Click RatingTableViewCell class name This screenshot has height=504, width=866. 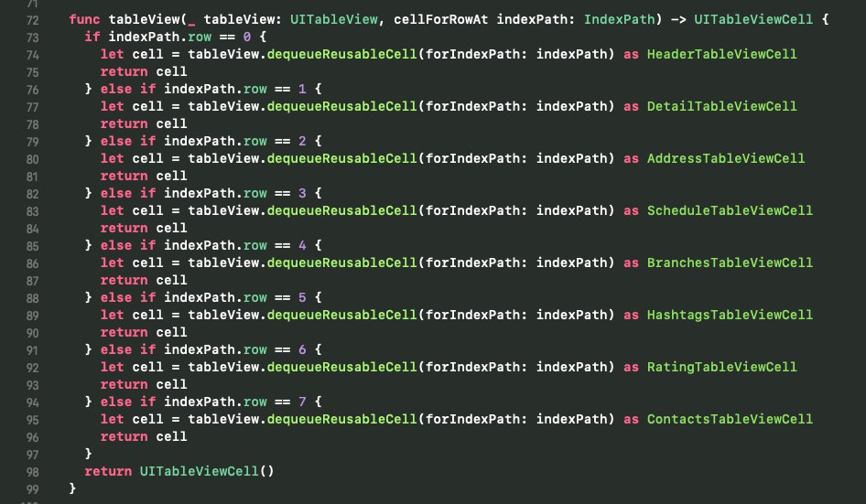point(722,367)
